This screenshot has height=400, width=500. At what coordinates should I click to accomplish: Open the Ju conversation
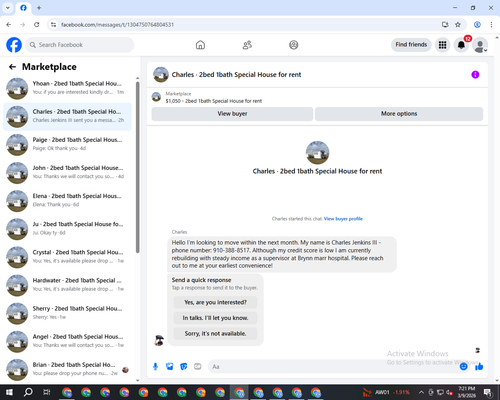coord(67,229)
